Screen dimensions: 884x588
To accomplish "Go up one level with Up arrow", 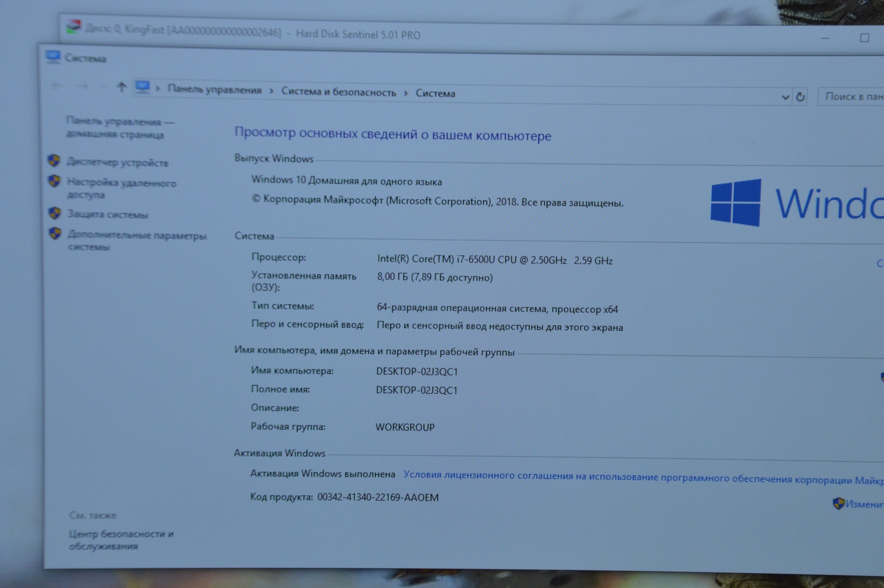I will pos(121,87).
